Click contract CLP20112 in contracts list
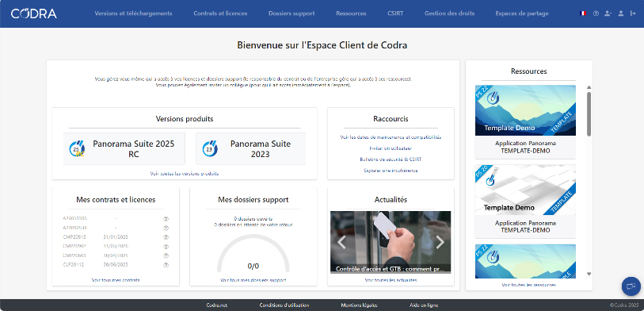The image size is (644, 311). click(74, 265)
